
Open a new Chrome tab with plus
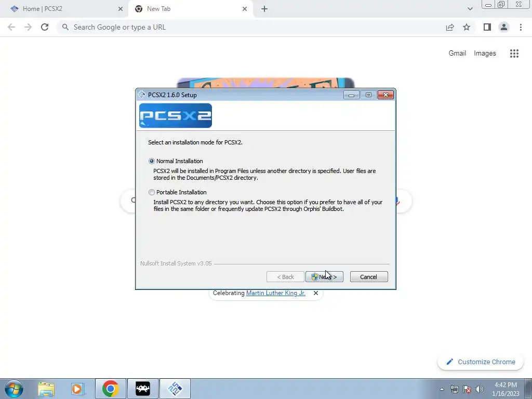(x=264, y=9)
